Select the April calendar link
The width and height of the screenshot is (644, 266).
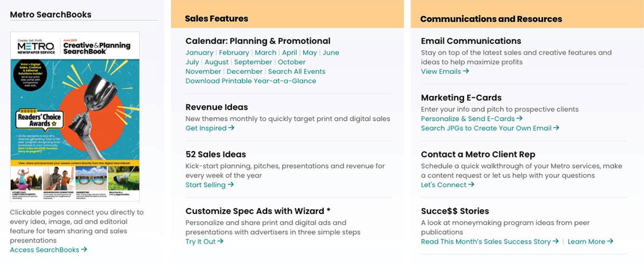point(290,53)
